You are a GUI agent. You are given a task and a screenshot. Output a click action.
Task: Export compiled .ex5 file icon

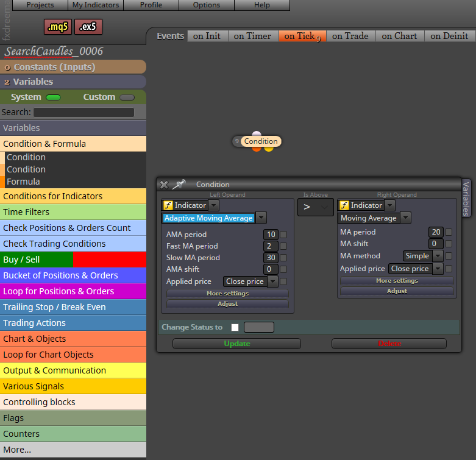(x=88, y=27)
